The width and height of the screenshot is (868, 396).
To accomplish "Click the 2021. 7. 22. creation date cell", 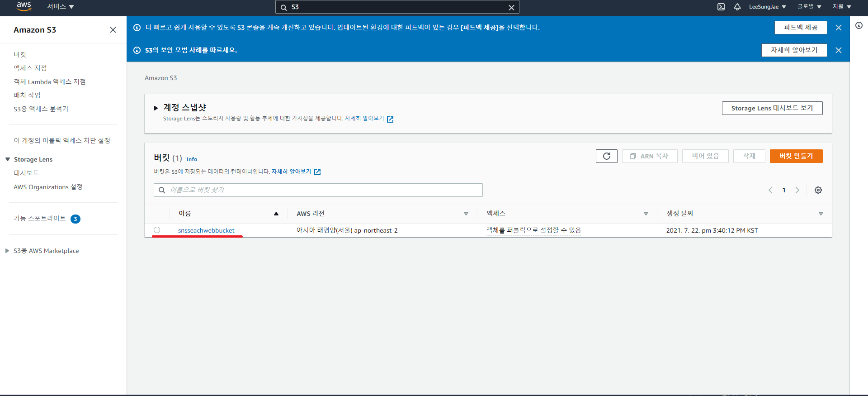I will [x=712, y=230].
